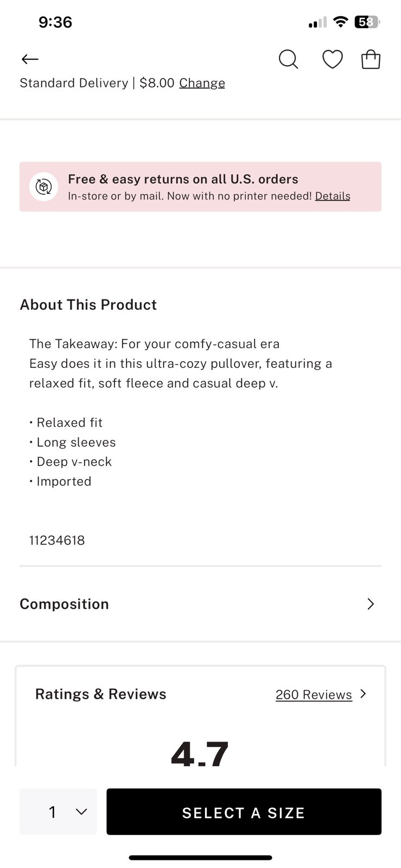Viewport: 401px width, 868px height.
Task: Open returns Details link
Action: (333, 196)
